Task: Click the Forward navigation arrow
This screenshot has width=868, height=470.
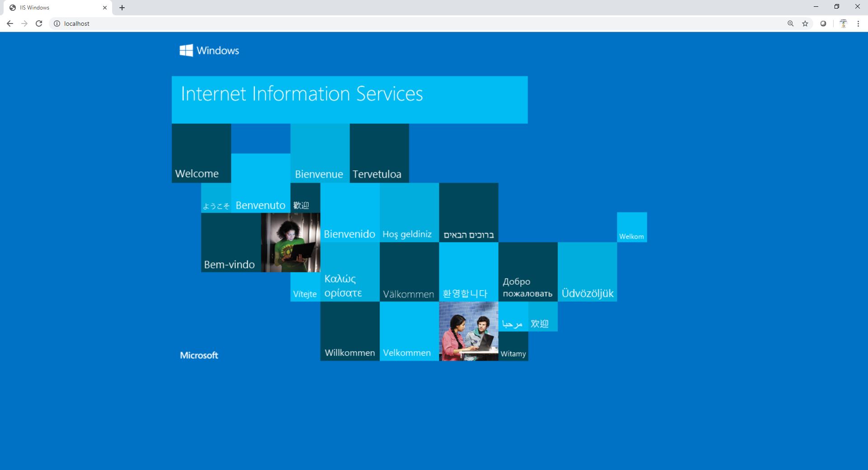Action: click(x=24, y=23)
